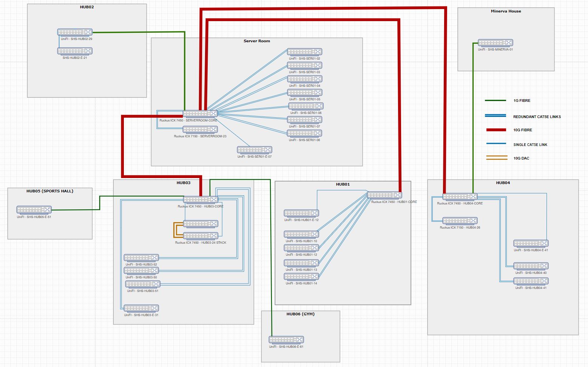This screenshot has height=367, width=588.
Task: Select the Ruckus ICX 7150 SERVERROOM-23 switch
Action: click(200, 129)
